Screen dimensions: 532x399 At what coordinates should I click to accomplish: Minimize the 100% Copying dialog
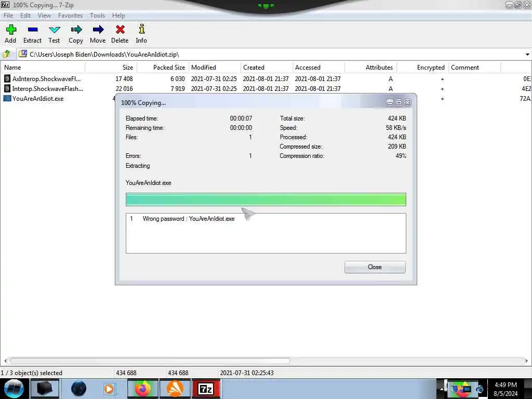point(390,102)
